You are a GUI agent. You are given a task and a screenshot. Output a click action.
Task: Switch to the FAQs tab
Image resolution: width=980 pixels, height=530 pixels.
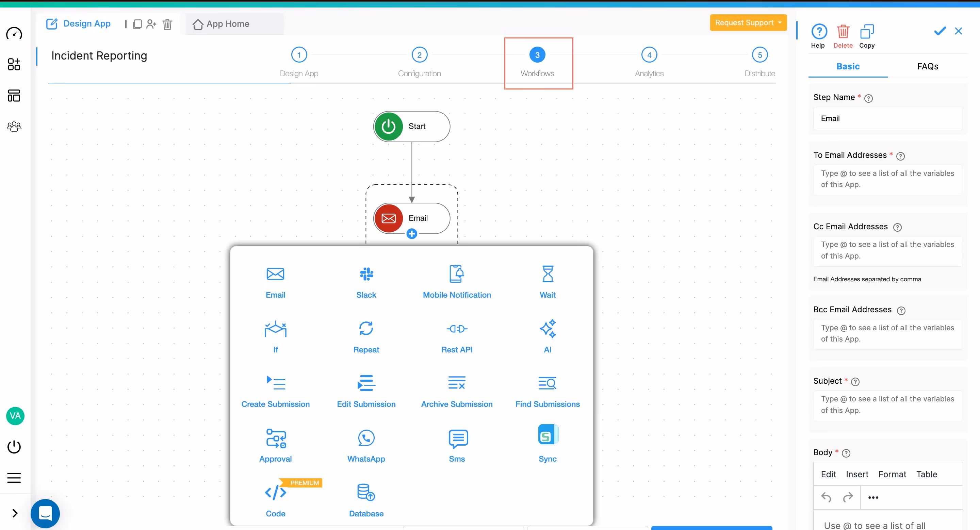(927, 67)
